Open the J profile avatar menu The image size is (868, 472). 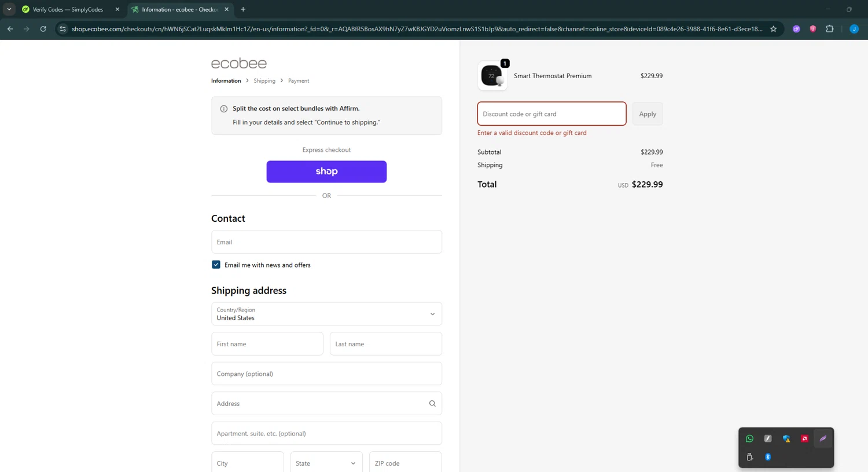tap(854, 29)
